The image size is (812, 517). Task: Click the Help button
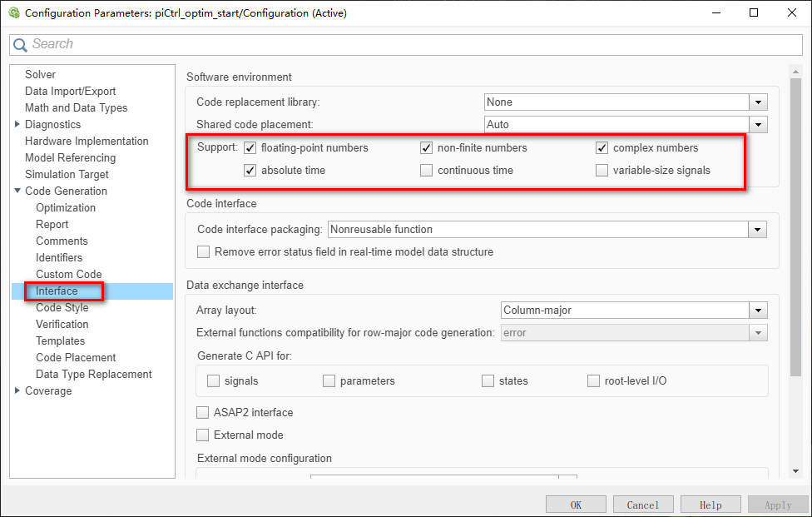710,504
